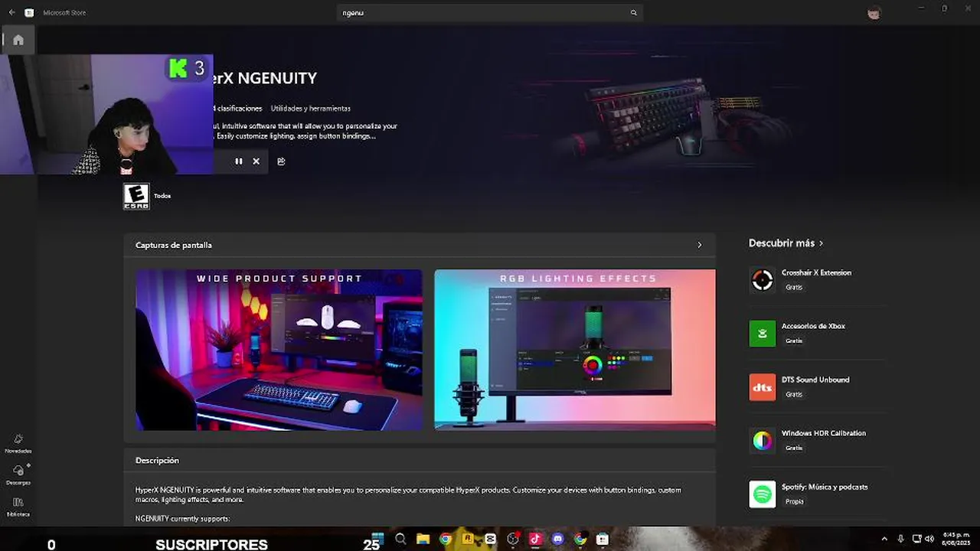Cancel the NGENUITY download
The image size is (980, 551).
(256, 161)
